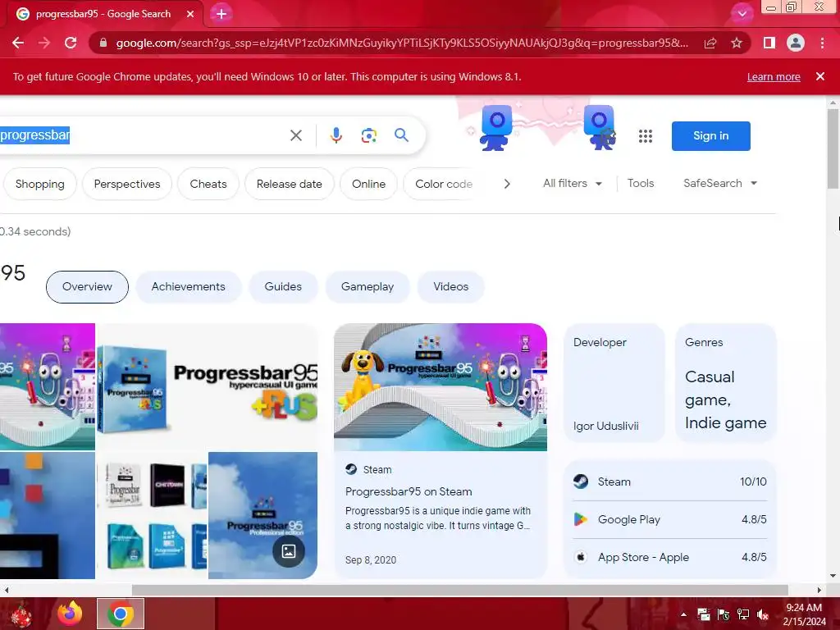This screenshot has width=840, height=630.
Task: Submit the search with the magnifier icon
Action: click(401, 135)
